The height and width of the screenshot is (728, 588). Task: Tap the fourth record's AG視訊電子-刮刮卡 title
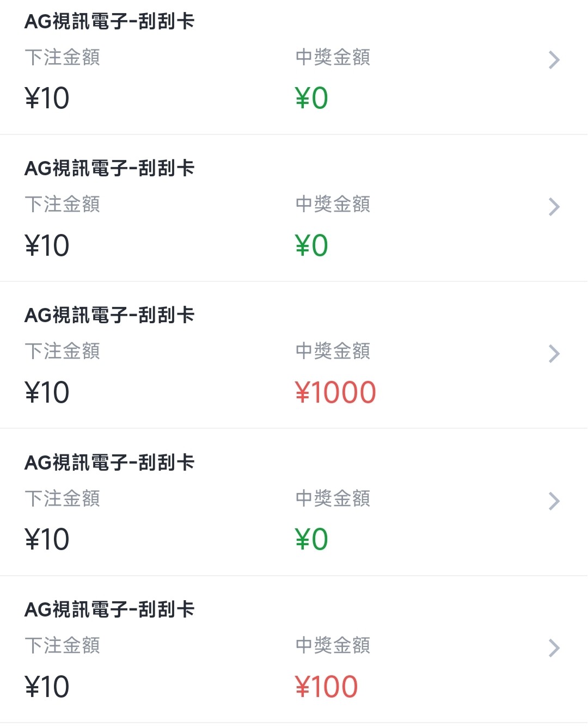pos(109,463)
